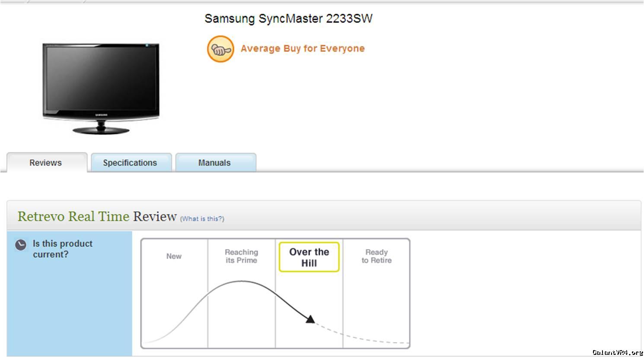Screen dimensions: 644x357
Task: Switch to the Specifications tab
Action: click(x=131, y=163)
